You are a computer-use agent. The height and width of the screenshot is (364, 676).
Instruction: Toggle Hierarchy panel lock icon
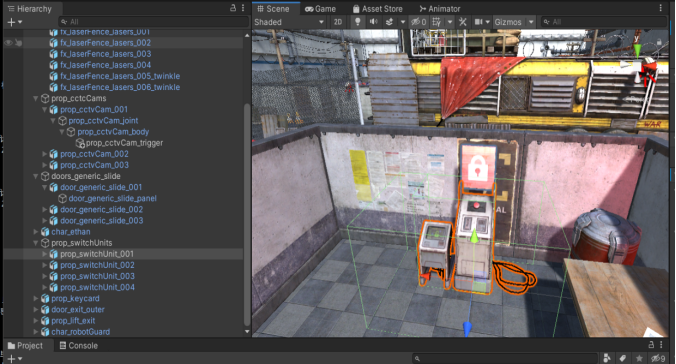click(x=233, y=8)
